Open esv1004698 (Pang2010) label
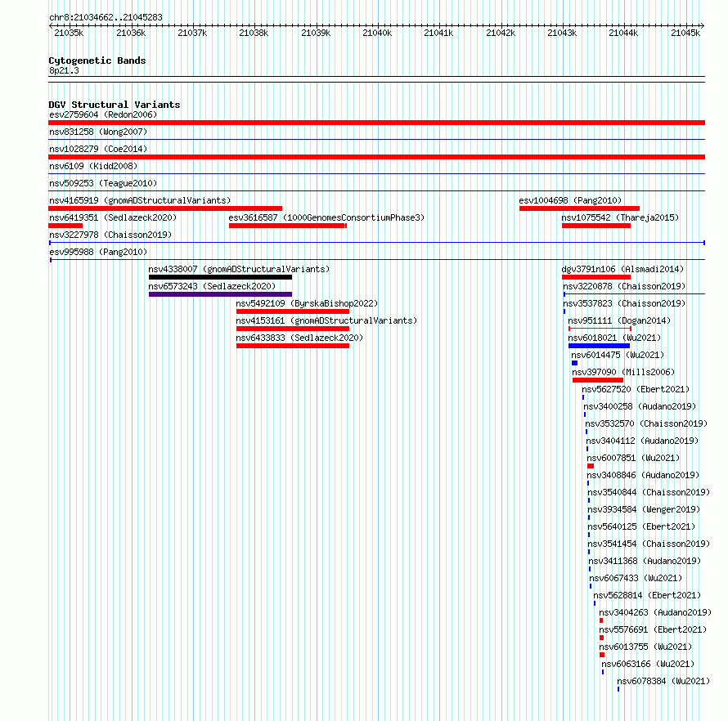 click(x=570, y=200)
